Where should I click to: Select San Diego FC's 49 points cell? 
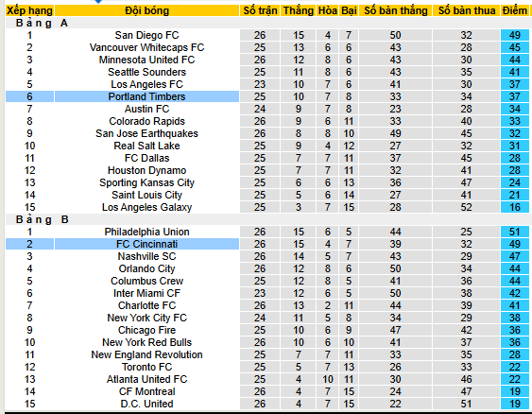[515, 35]
